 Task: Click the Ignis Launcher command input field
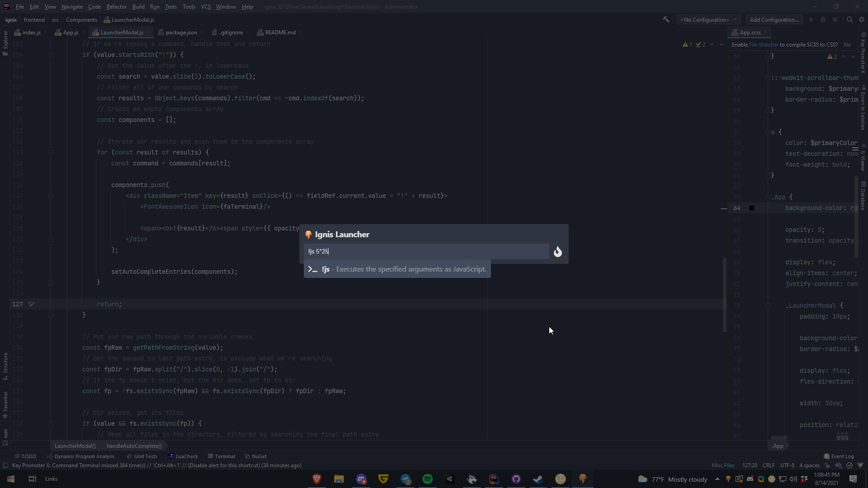click(426, 251)
